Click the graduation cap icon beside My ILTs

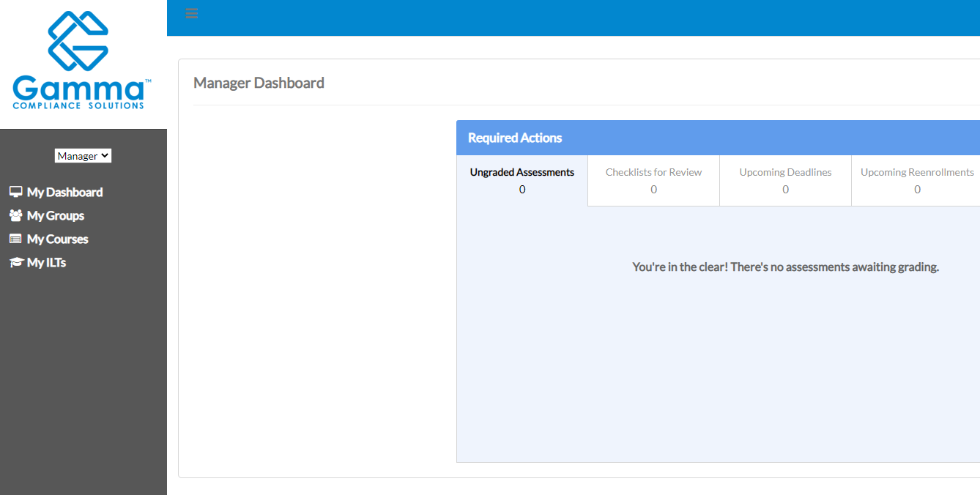point(15,262)
